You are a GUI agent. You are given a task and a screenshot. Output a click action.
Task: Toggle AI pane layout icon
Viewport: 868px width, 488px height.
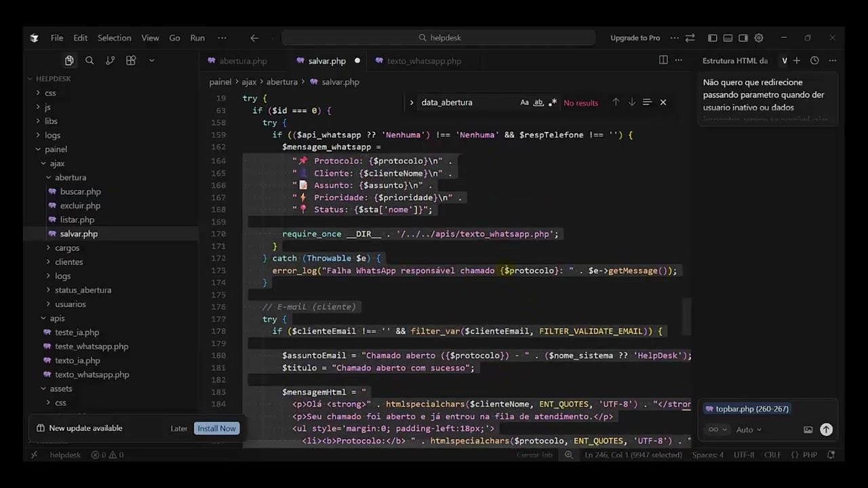[x=743, y=38]
